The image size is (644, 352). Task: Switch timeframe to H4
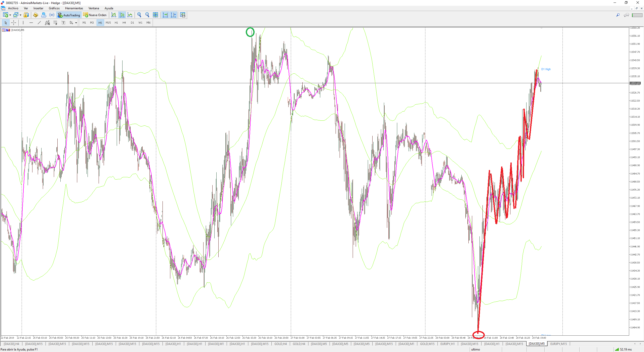point(124,23)
